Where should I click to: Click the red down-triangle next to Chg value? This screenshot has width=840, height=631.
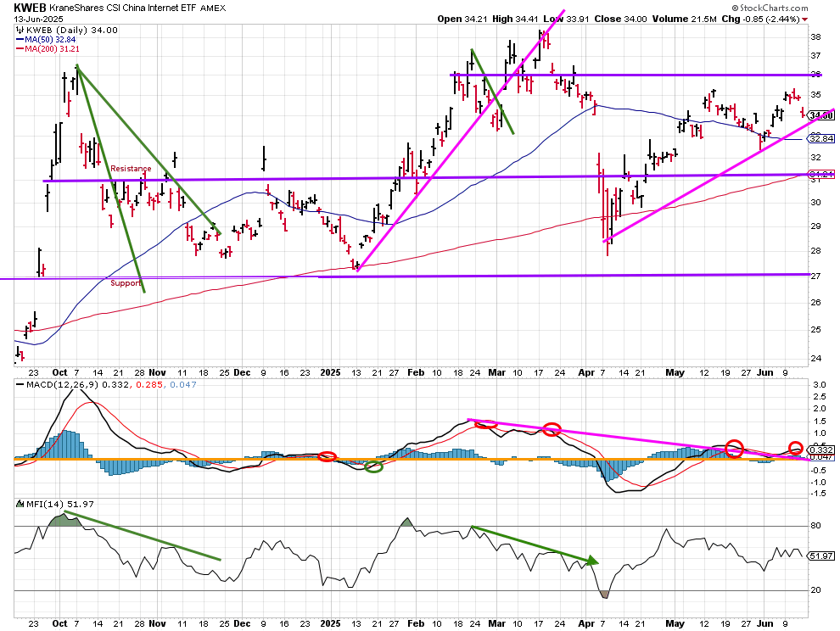point(805,20)
